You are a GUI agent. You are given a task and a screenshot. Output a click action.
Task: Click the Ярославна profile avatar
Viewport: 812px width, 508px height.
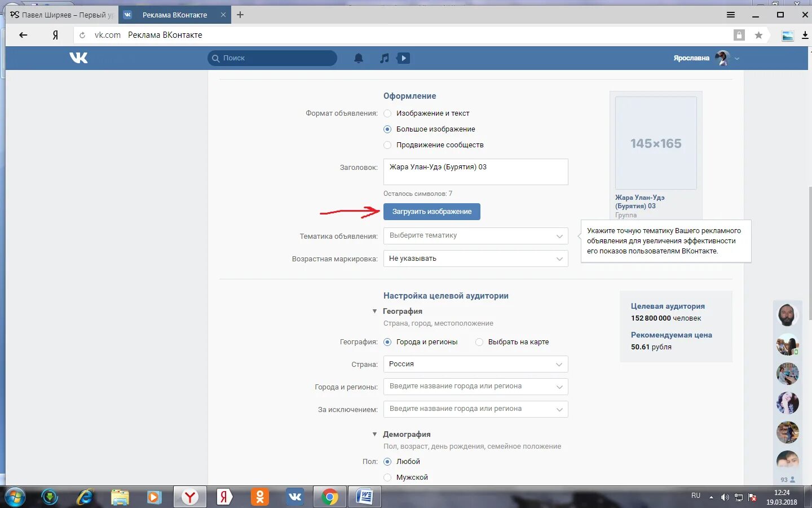pos(722,58)
